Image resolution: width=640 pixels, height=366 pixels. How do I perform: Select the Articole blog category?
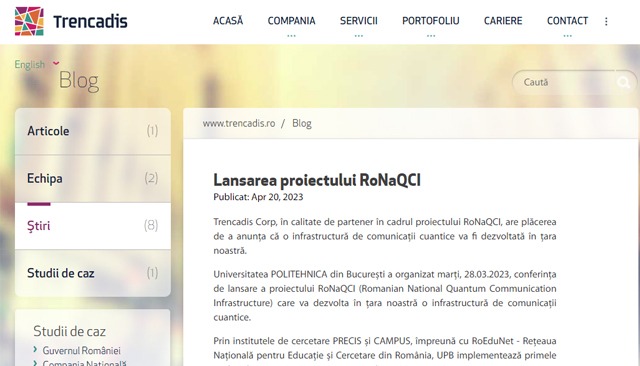pyautogui.click(x=93, y=131)
